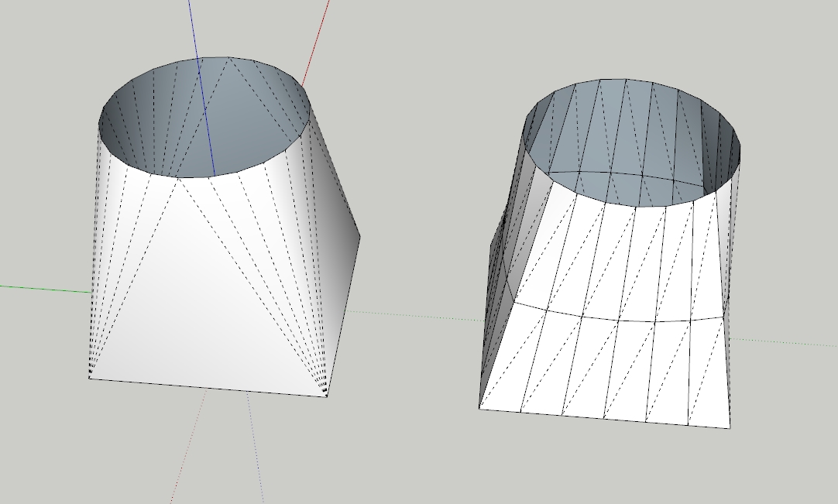Click the bottom-left corner of right shape
The image size is (838, 504).
480,408
